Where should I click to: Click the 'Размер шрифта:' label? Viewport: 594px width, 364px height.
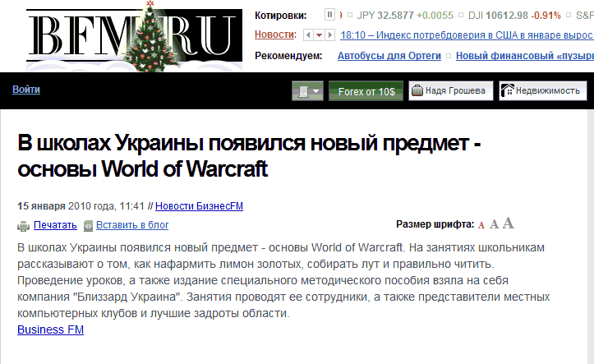[435, 224]
